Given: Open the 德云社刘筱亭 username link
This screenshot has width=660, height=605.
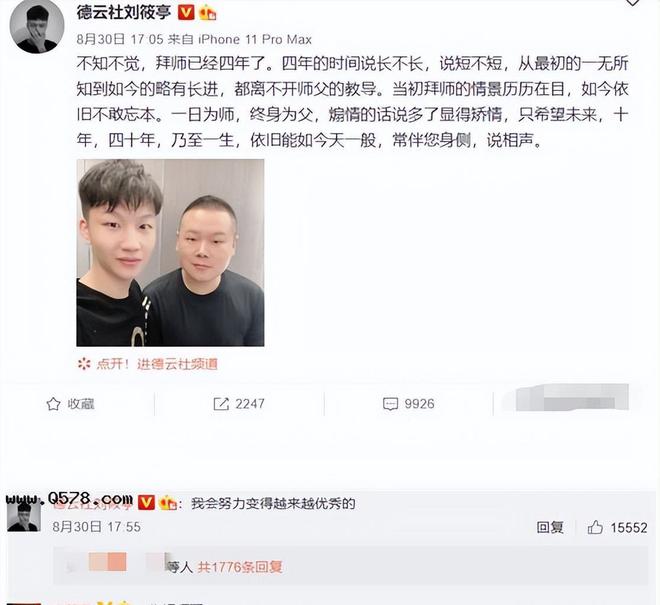Looking at the screenshot, I should click(x=123, y=13).
